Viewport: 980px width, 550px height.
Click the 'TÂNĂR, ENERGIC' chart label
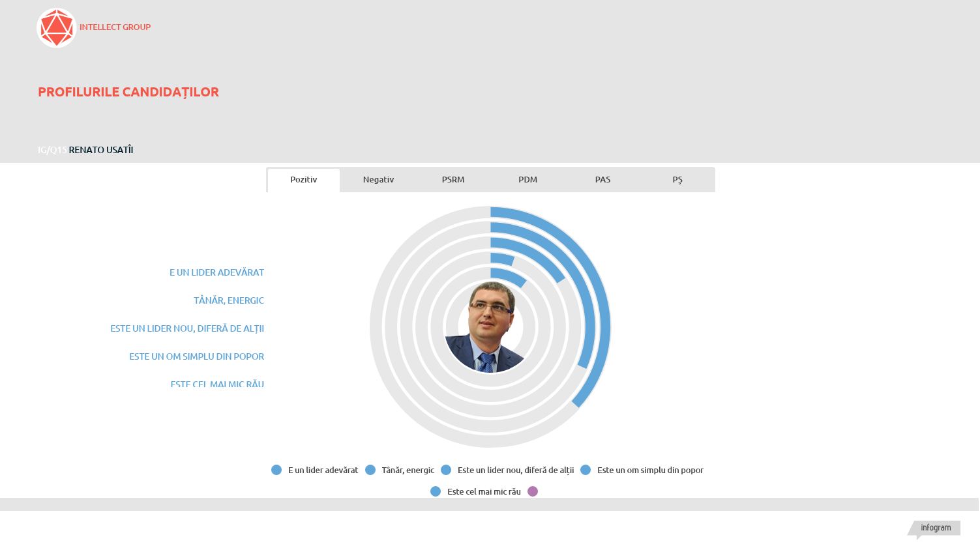[228, 300]
